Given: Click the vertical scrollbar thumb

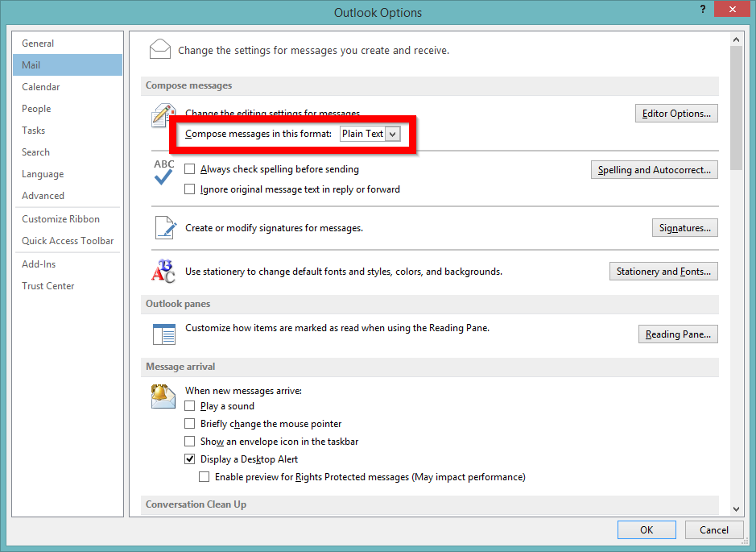Looking at the screenshot, I should pos(736,108).
